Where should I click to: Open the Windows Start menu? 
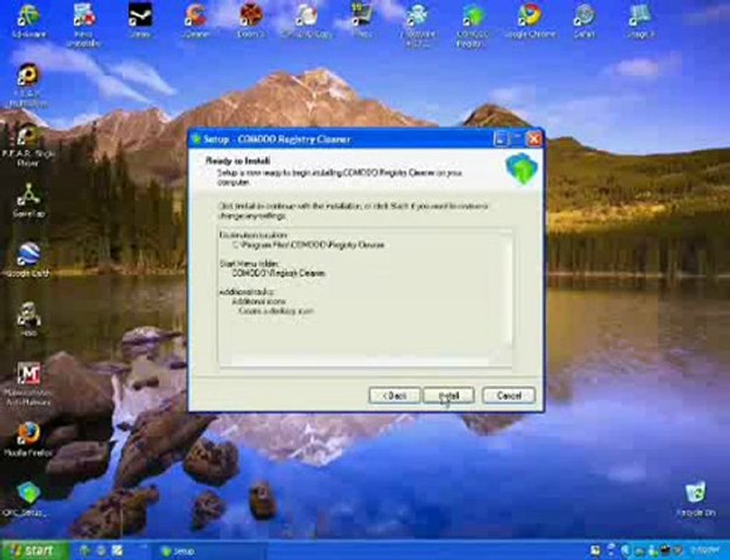(x=34, y=551)
